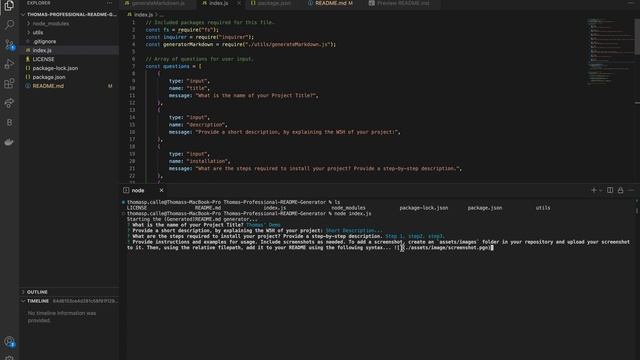The image size is (640, 360).
Task: Open the Docker view in the activity bar
Action: pyautogui.click(x=9, y=142)
